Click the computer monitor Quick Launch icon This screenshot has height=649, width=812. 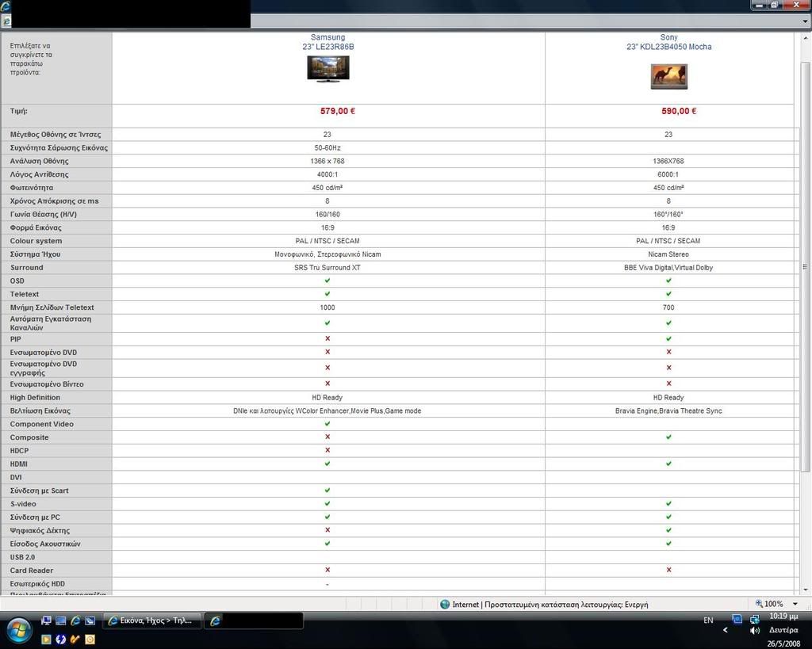click(46, 620)
